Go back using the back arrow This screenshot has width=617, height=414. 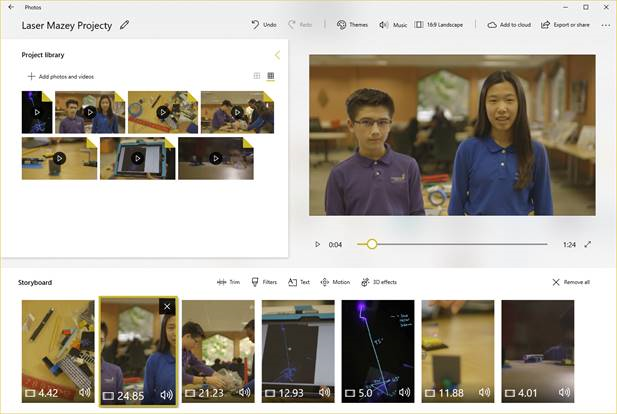10,7
